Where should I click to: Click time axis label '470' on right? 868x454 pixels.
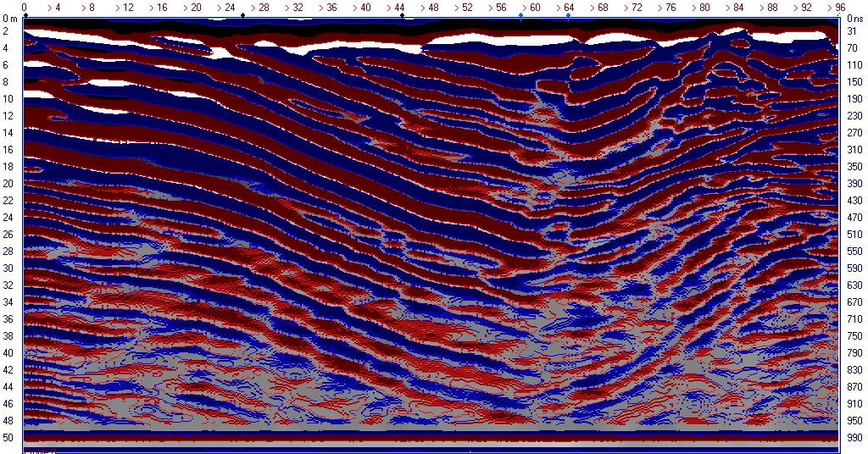pos(854,218)
